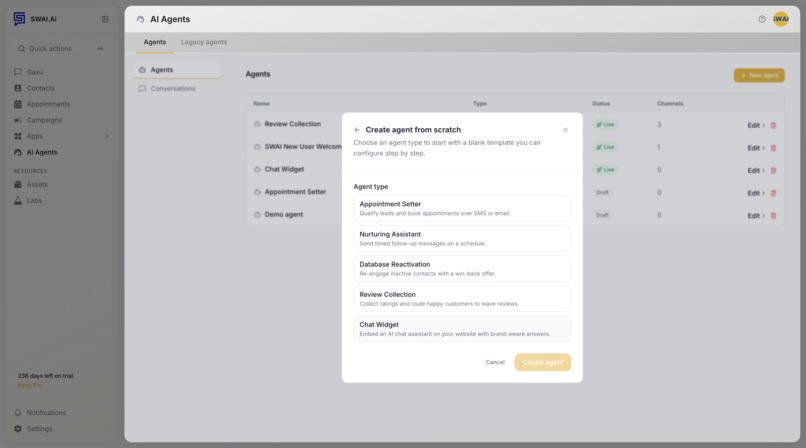Click the Name column header
This screenshot has height=448, width=806.
pyautogui.click(x=261, y=103)
